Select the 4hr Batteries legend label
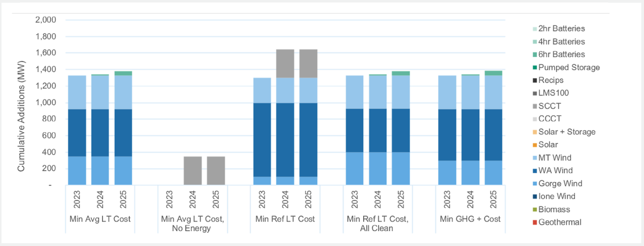Image resolution: width=644 pixels, height=246 pixels. pyautogui.click(x=562, y=41)
